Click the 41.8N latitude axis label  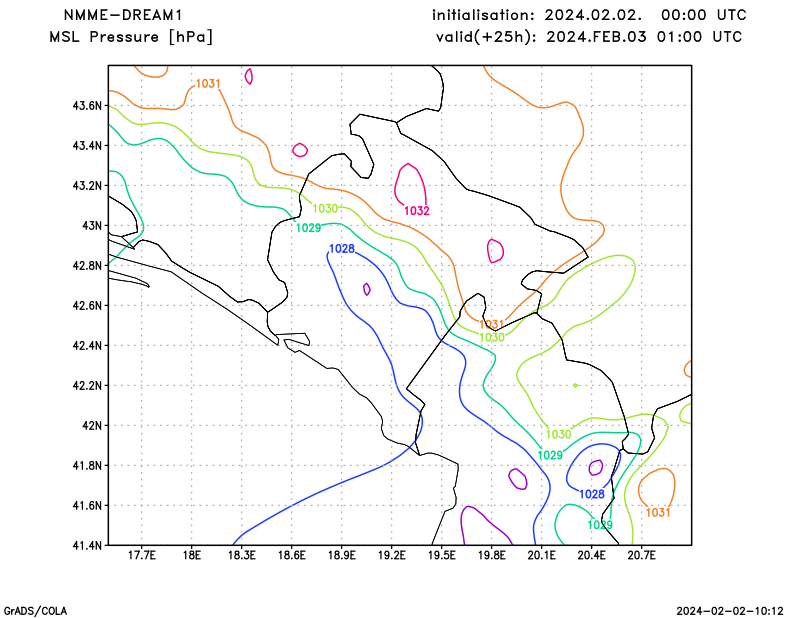click(87, 465)
